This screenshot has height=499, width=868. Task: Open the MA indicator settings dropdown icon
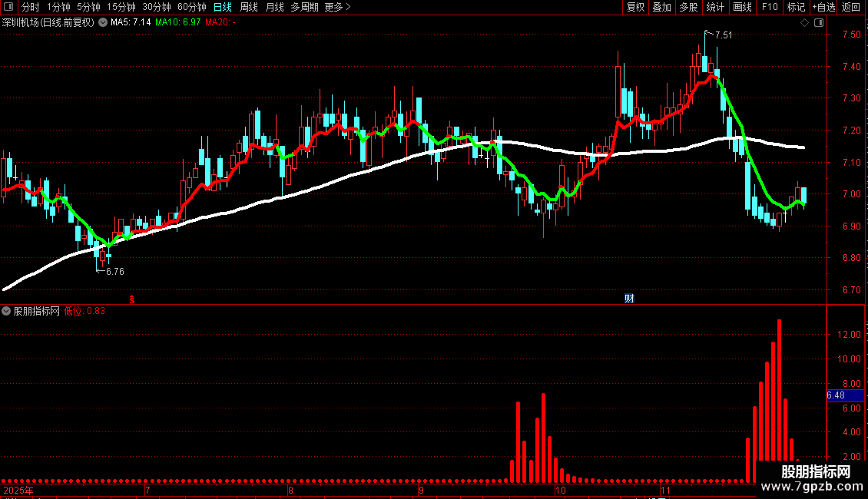click(103, 22)
